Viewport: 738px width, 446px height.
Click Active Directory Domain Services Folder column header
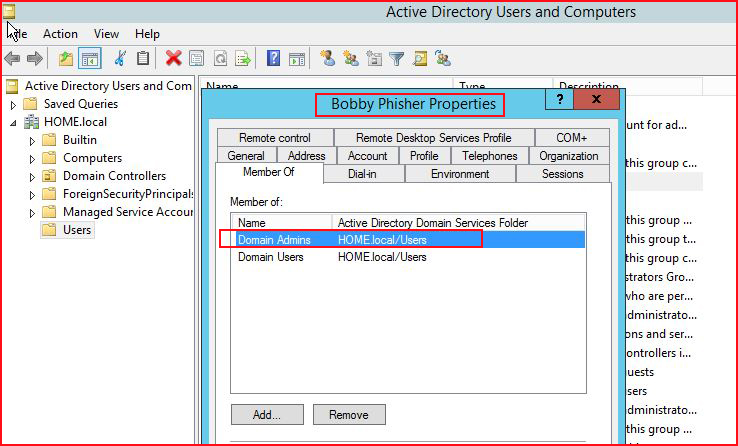459,223
